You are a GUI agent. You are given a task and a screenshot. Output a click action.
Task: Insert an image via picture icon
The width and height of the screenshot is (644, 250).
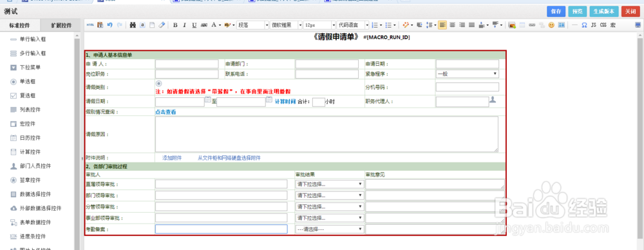pos(512,25)
